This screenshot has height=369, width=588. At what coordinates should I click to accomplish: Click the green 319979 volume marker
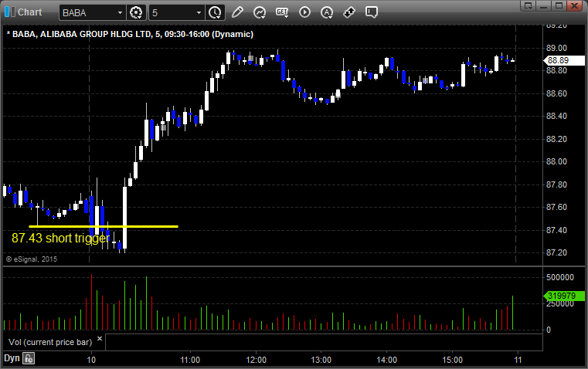pyautogui.click(x=564, y=296)
